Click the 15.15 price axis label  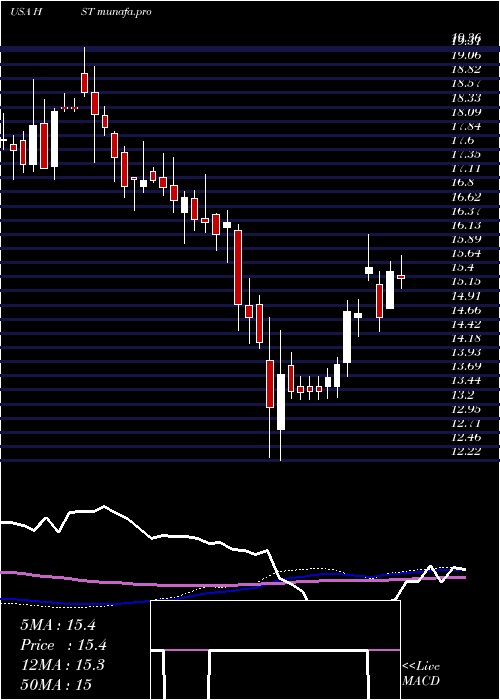point(466,282)
